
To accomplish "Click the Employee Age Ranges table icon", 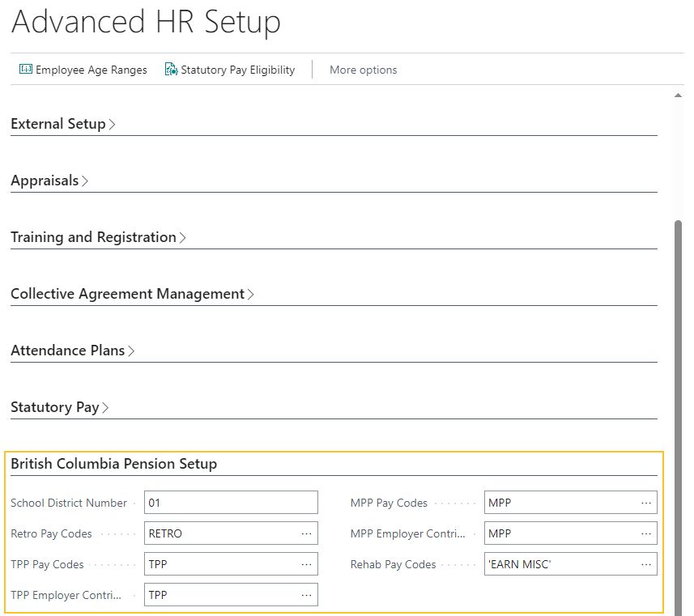I will click(25, 70).
